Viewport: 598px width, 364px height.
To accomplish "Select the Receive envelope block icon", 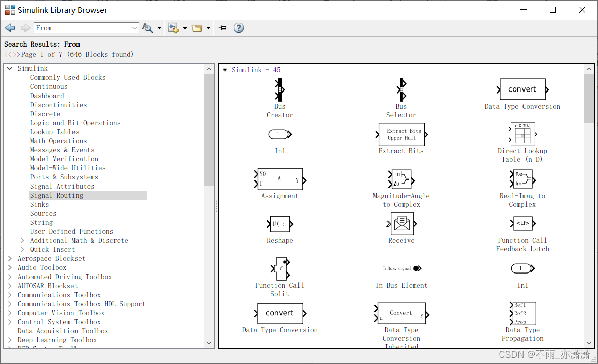I will [x=401, y=224].
